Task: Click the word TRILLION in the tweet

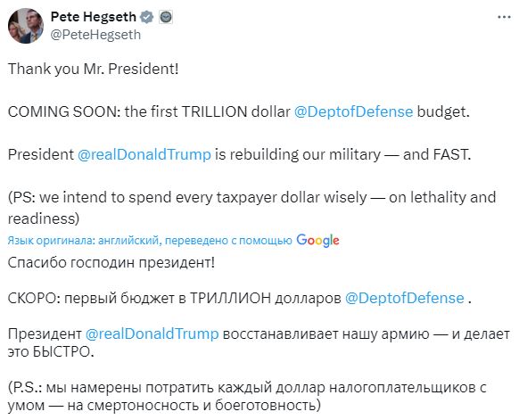Action: tap(215, 111)
